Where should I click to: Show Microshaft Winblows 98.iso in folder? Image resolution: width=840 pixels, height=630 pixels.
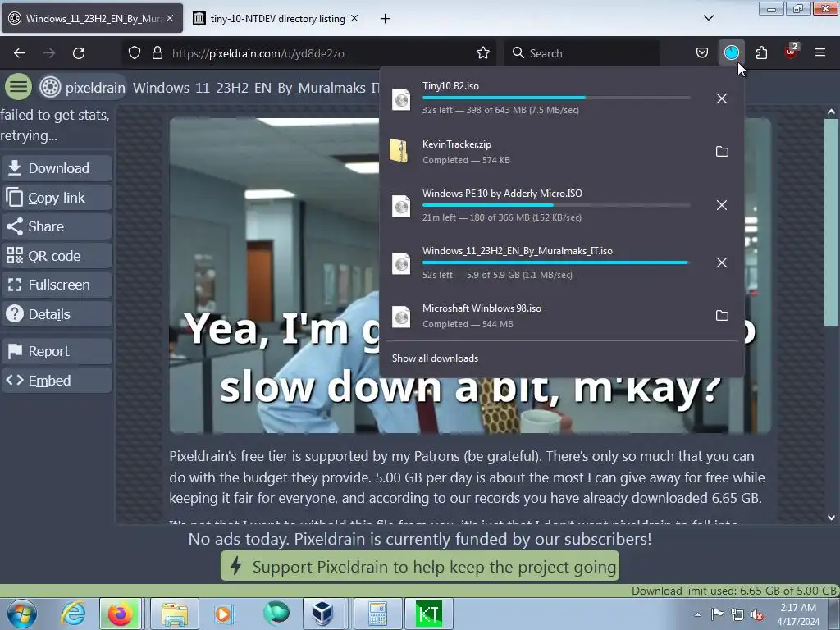(x=722, y=316)
